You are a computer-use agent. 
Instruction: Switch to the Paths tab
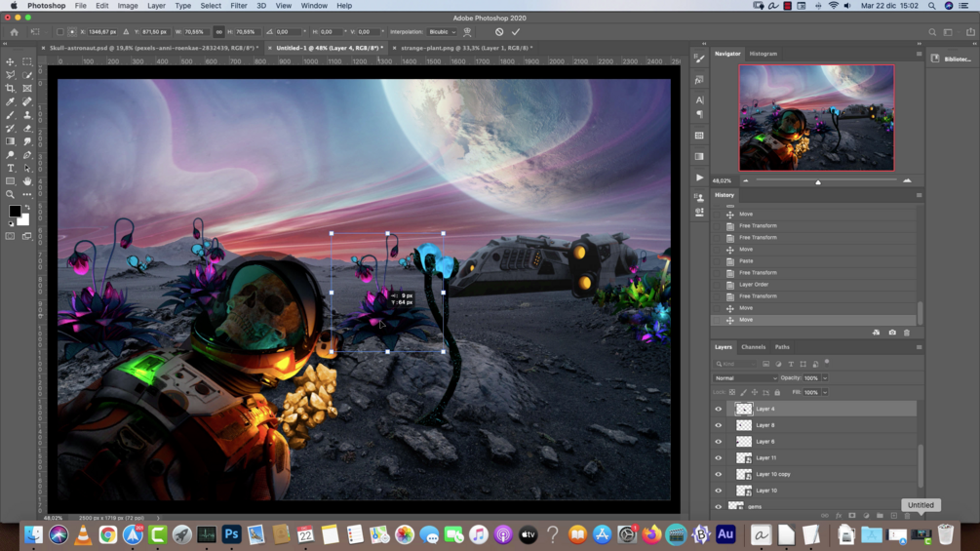pos(782,347)
